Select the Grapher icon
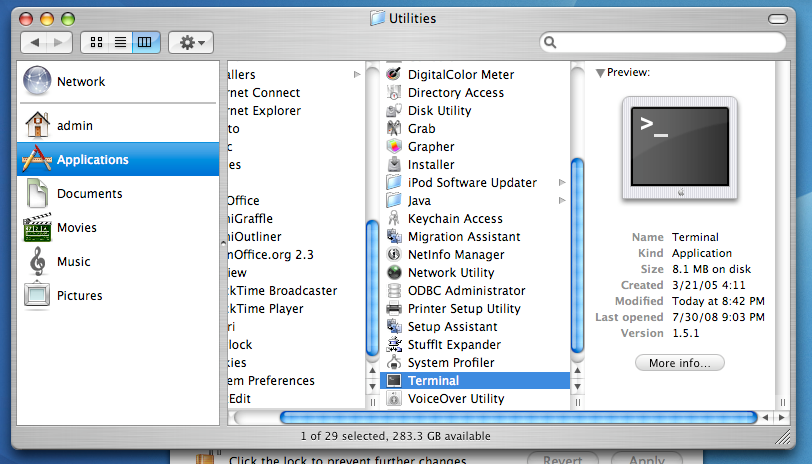Viewport: 812px width, 464px height. (x=394, y=146)
